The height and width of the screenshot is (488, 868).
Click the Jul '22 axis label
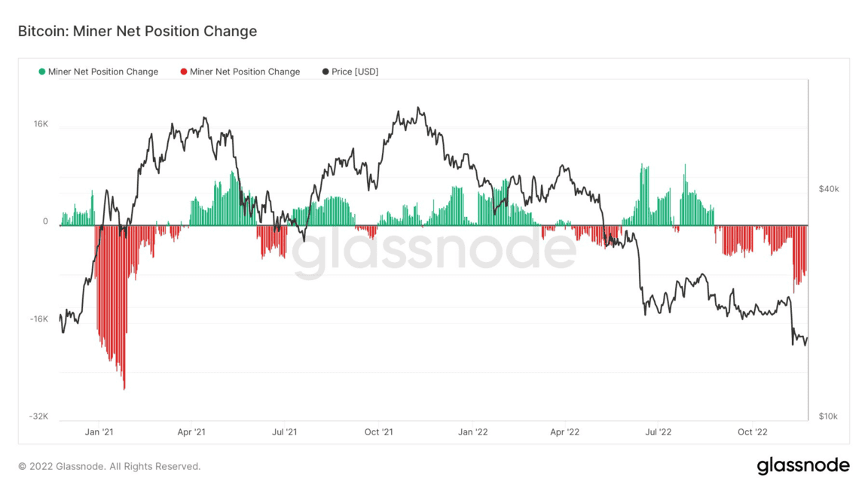pyautogui.click(x=659, y=432)
